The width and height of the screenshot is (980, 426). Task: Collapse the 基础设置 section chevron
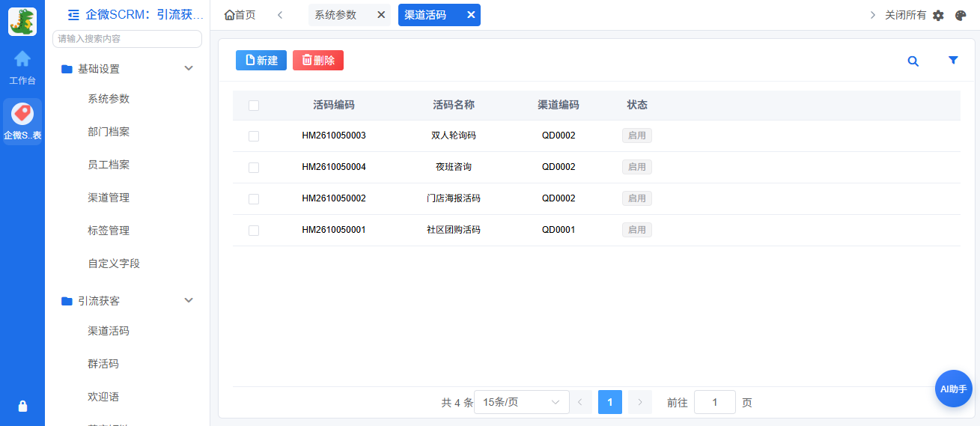tap(189, 68)
